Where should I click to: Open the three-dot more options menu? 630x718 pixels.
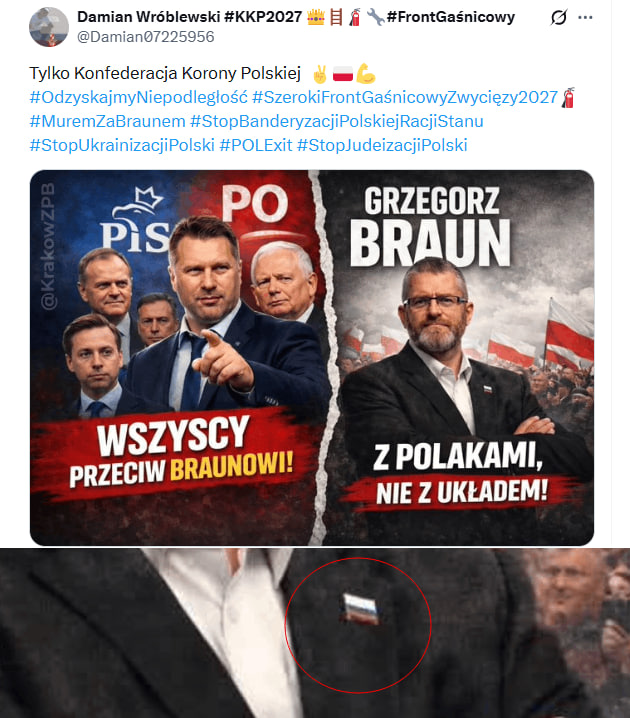coord(585,17)
